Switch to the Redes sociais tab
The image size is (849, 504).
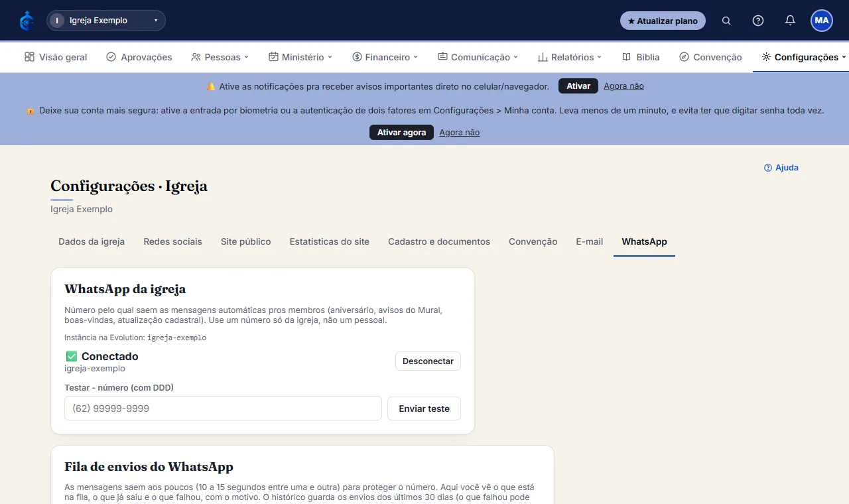(172, 241)
